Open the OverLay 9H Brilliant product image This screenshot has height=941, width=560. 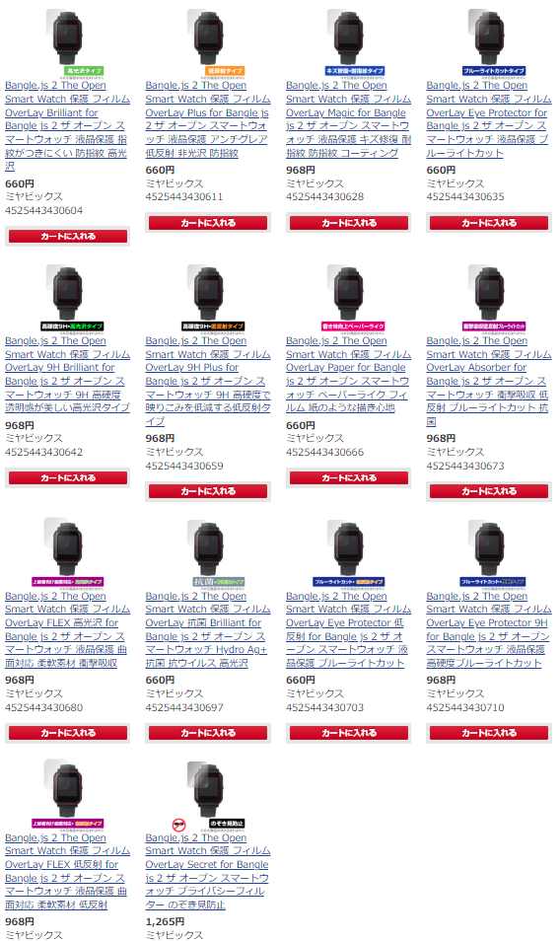point(68,298)
